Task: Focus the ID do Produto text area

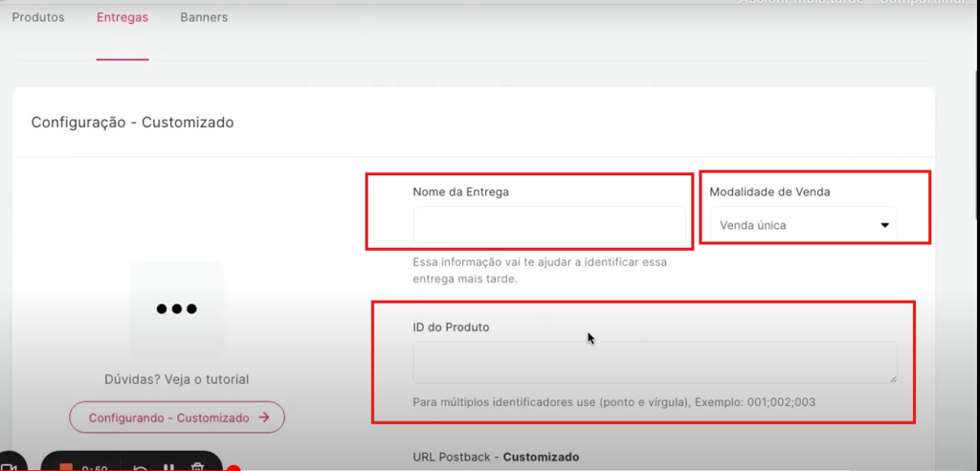Action: click(655, 363)
